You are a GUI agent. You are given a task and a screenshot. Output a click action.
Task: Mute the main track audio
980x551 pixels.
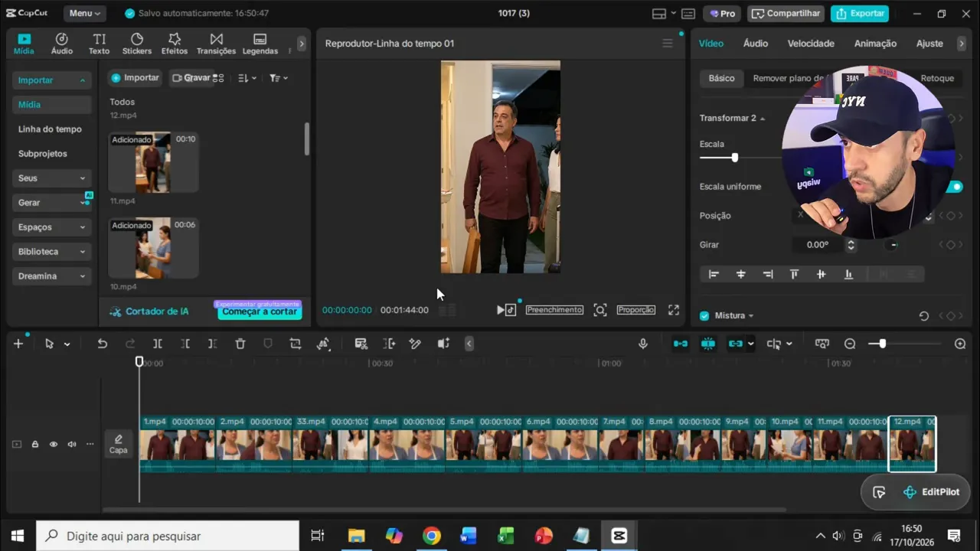tap(72, 444)
